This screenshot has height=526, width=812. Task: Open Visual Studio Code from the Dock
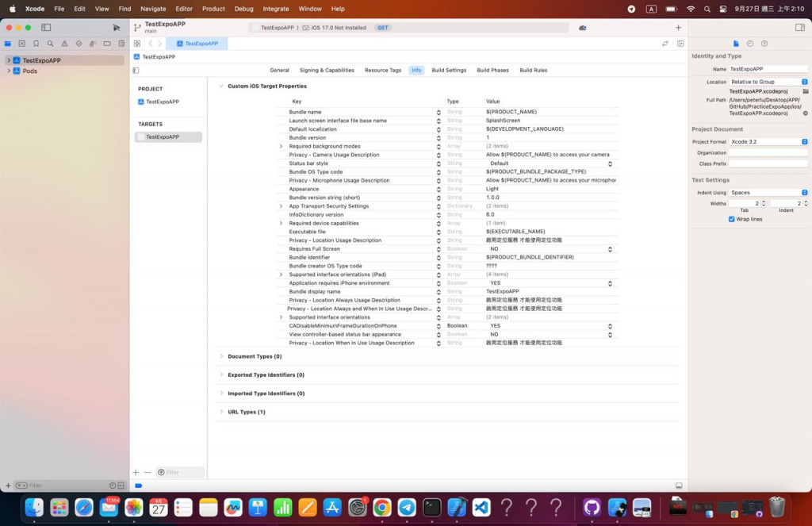[x=481, y=507]
